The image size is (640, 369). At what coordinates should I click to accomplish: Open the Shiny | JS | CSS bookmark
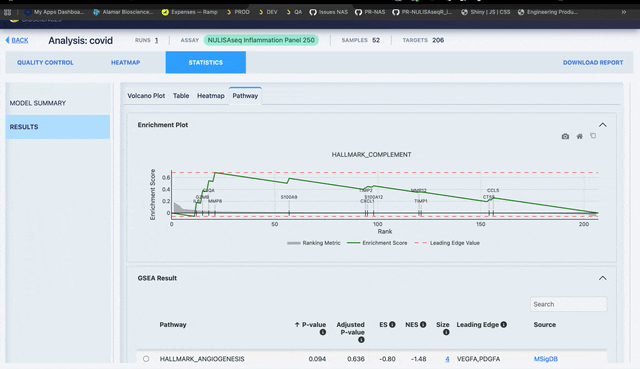click(x=486, y=12)
